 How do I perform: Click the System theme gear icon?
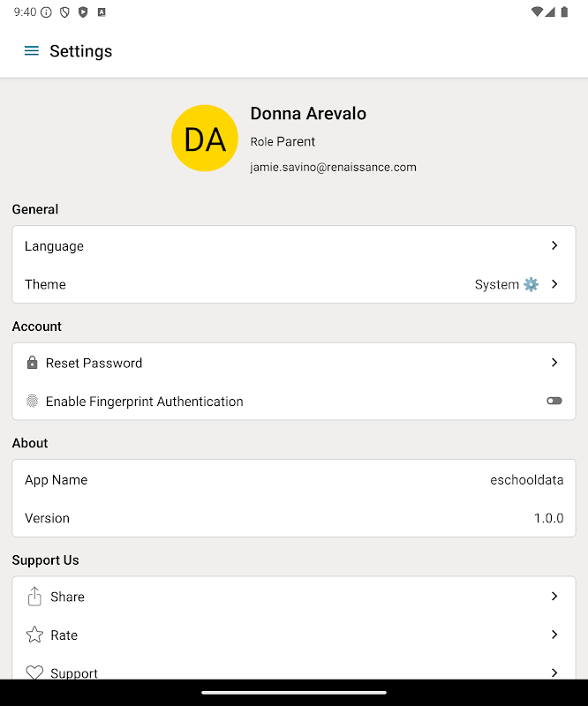[531, 284]
